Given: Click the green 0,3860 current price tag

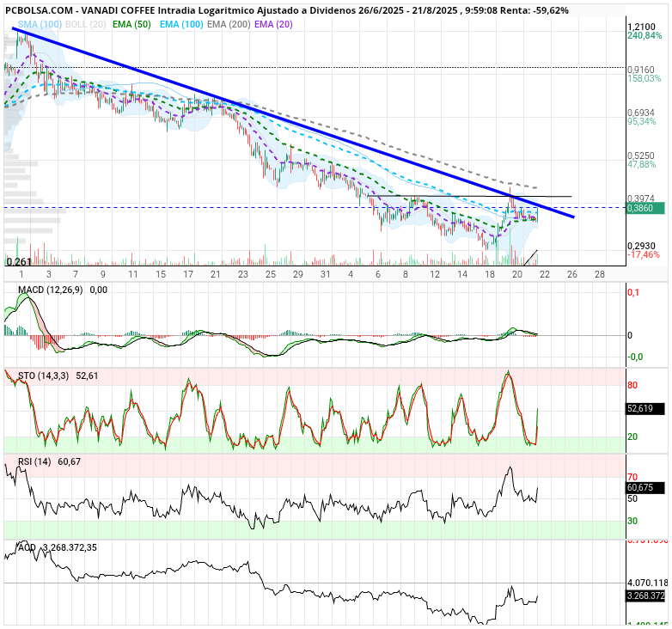Looking at the screenshot, I should (645, 208).
